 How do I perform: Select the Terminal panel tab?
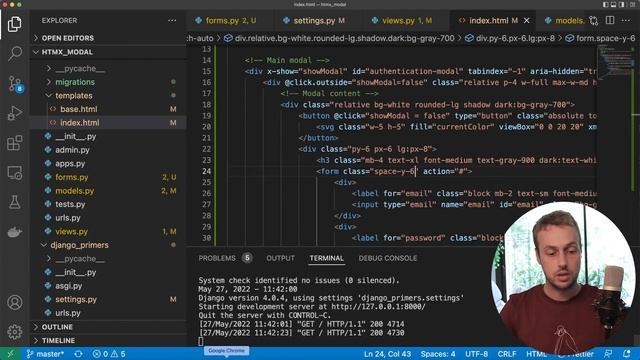pyautogui.click(x=327, y=258)
